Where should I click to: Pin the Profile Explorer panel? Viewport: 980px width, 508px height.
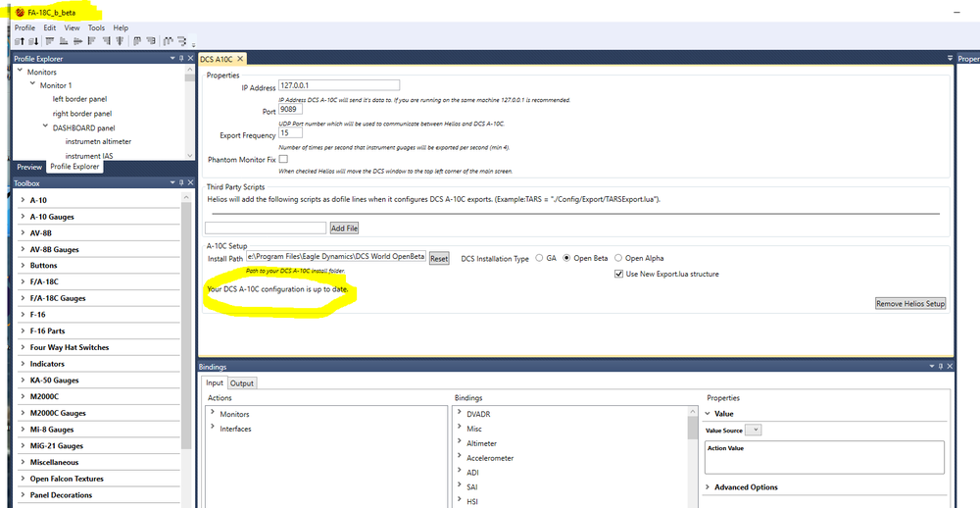(182, 58)
